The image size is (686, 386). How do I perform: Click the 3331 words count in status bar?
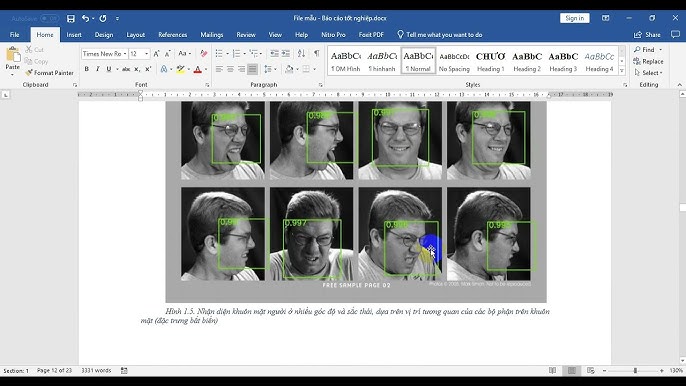pos(96,371)
